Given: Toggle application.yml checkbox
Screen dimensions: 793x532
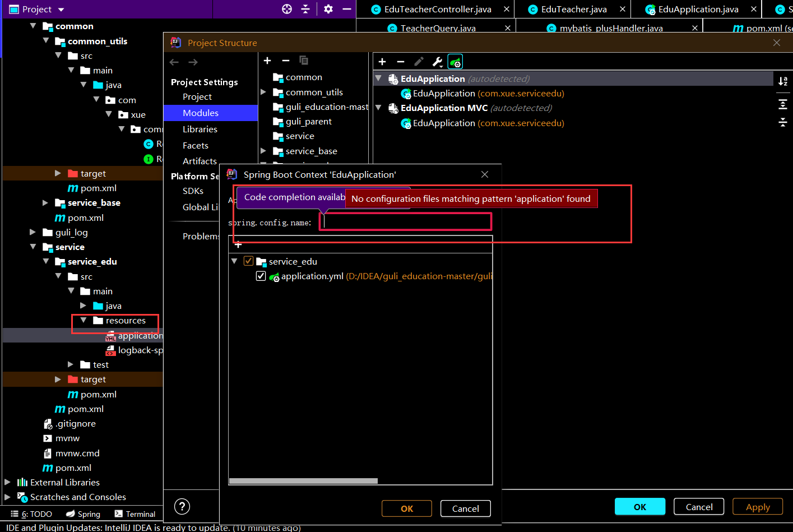Looking at the screenshot, I should point(261,276).
